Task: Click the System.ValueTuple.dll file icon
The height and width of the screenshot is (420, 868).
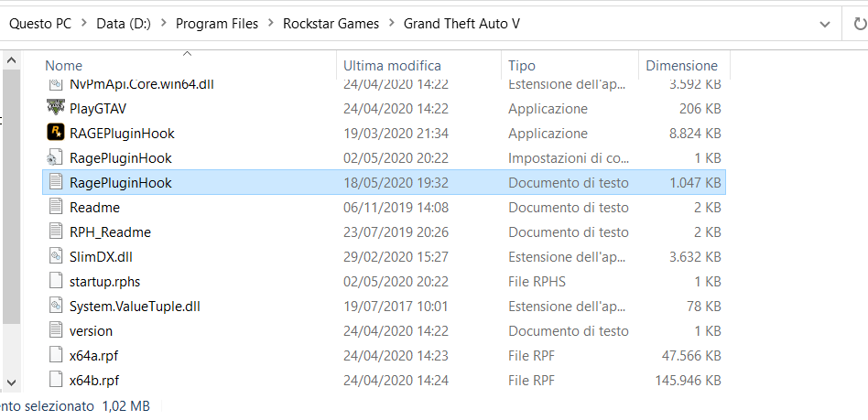Action: [x=55, y=306]
